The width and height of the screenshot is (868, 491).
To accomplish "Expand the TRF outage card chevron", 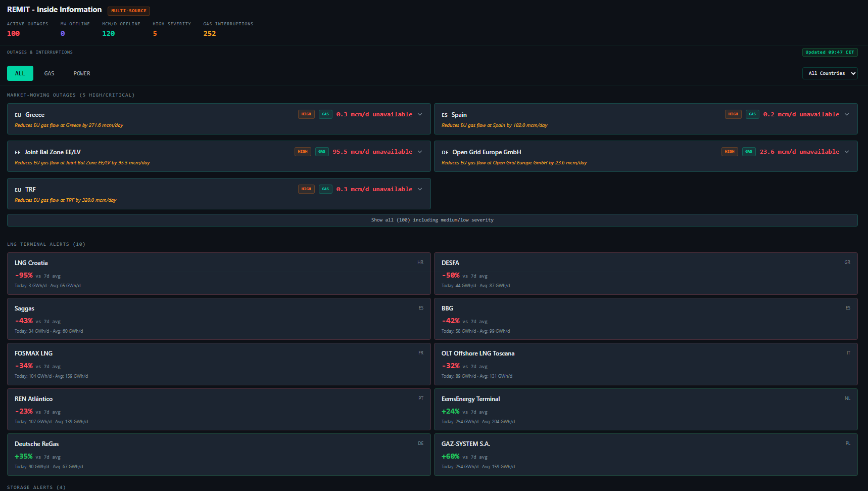I will pos(420,189).
